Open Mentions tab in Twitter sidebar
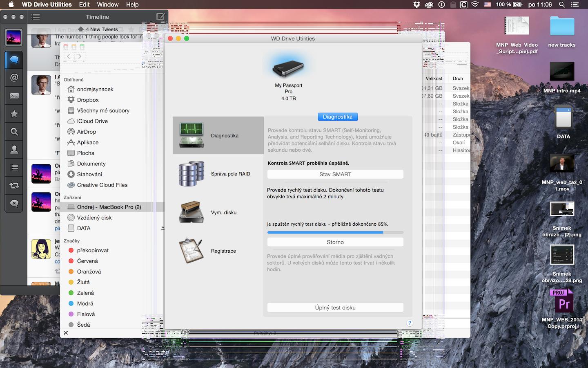Viewport: 588px width, 368px height. point(14,78)
